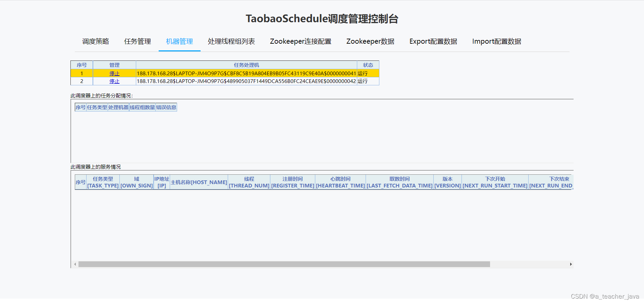Click 停止 link in row 1
Screen dimensions: 644x303
114,73
